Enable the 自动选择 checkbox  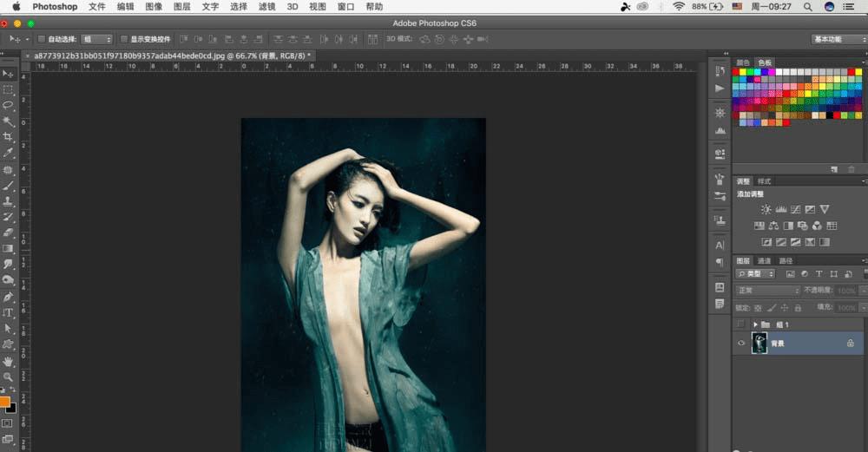click(x=42, y=39)
